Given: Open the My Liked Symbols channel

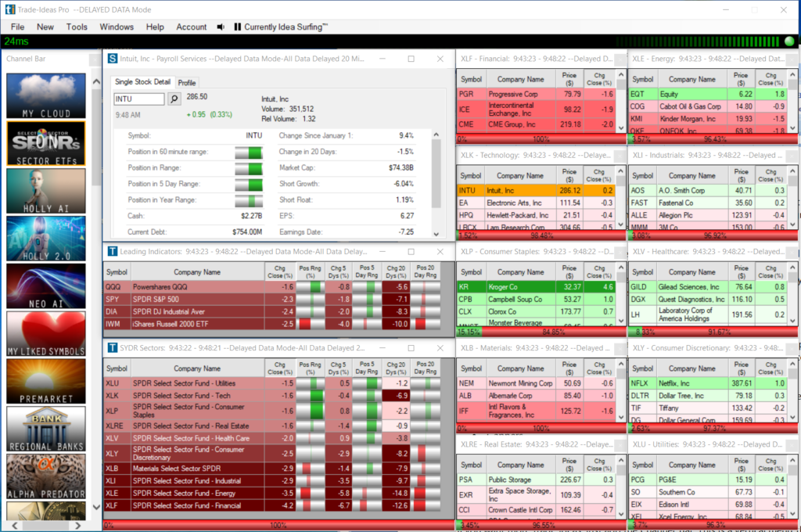Looking at the screenshot, I should click(x=46, y=334).
